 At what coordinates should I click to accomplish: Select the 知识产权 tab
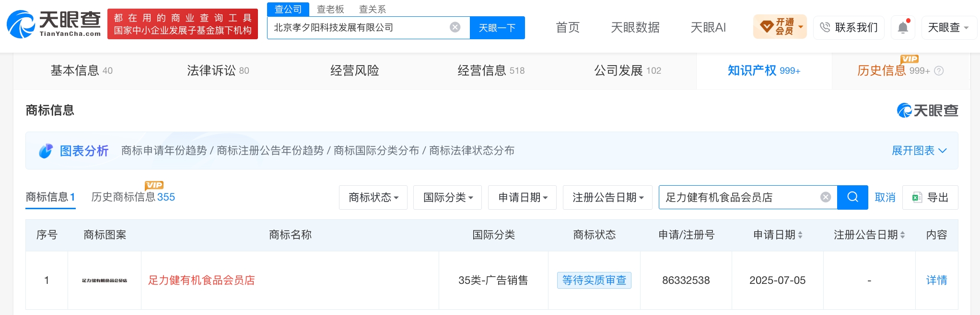point(764,71)
